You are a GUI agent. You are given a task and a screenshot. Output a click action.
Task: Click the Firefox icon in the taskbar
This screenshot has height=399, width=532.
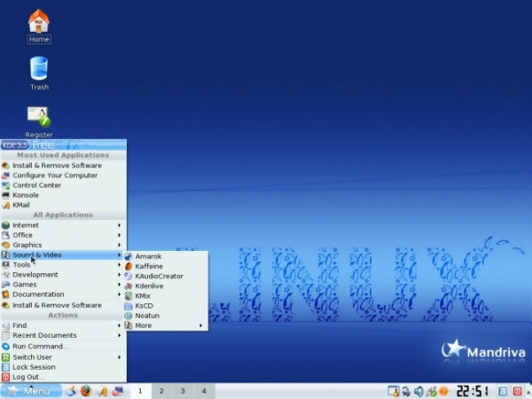pyautogui.click(x=86, y=390)
